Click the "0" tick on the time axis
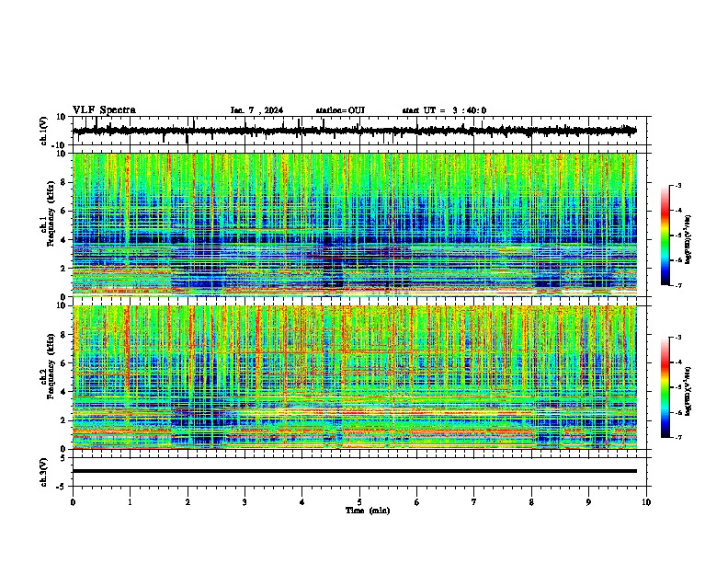The height and width of the screenshot is (563, 728). tap(73, 502)
